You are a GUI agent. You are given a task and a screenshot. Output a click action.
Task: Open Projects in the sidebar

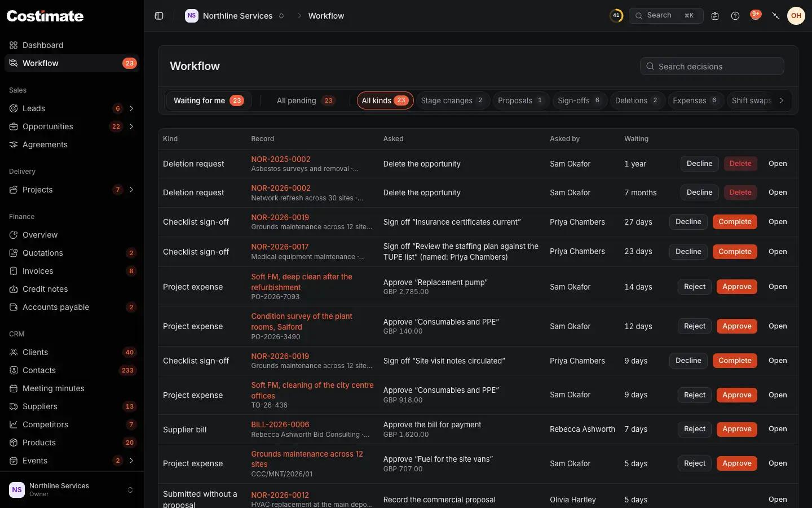[x=62, y=190]
